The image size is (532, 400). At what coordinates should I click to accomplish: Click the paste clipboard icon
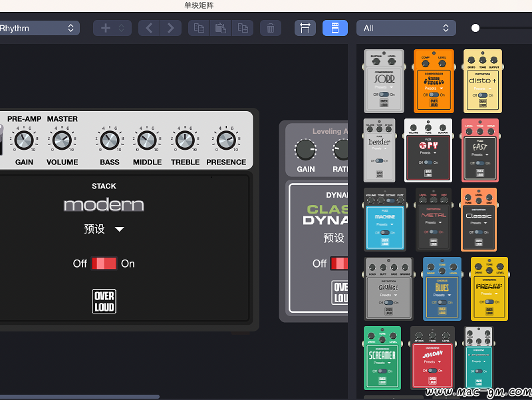(221, 28)
